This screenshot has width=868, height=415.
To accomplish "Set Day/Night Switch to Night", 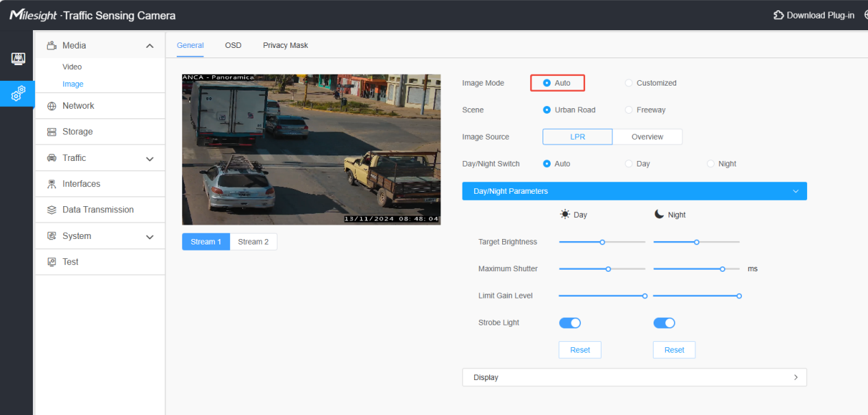I will click(710, 164).
